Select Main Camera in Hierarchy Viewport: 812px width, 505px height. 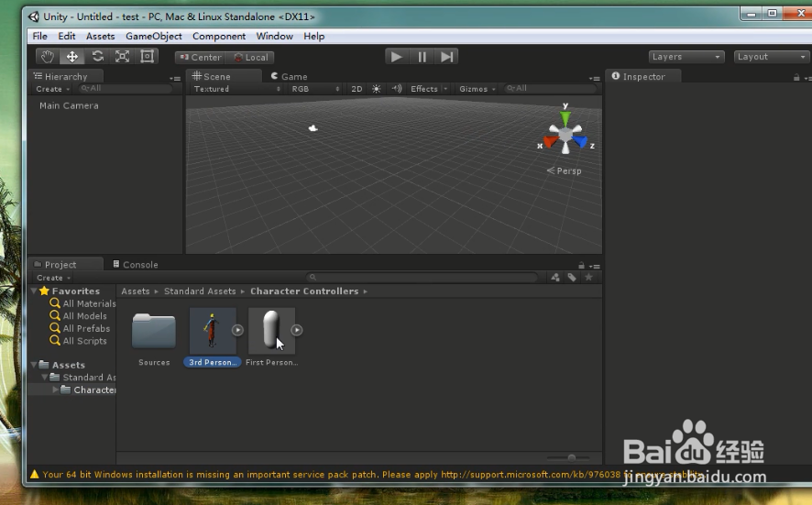(69, 105)
